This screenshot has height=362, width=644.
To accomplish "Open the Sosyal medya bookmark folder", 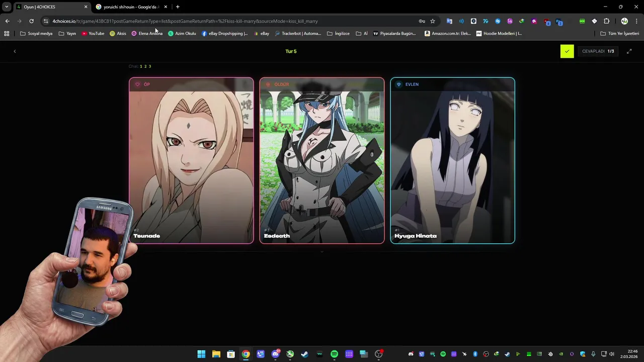I will tap(36, 34).
